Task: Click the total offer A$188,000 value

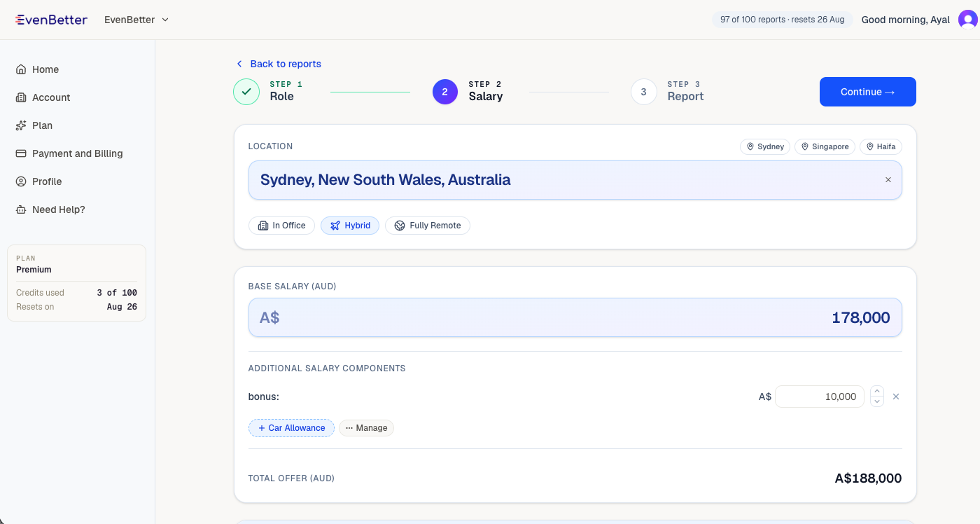Action: tap(868, 478)
